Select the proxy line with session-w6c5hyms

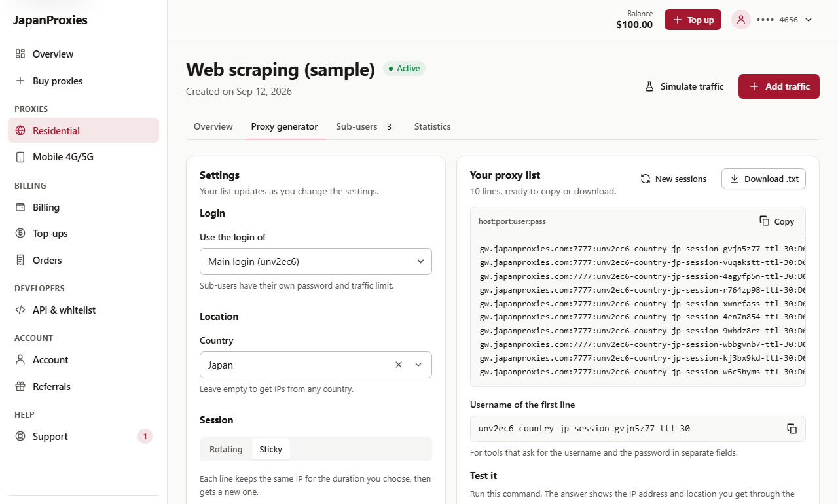642,372
